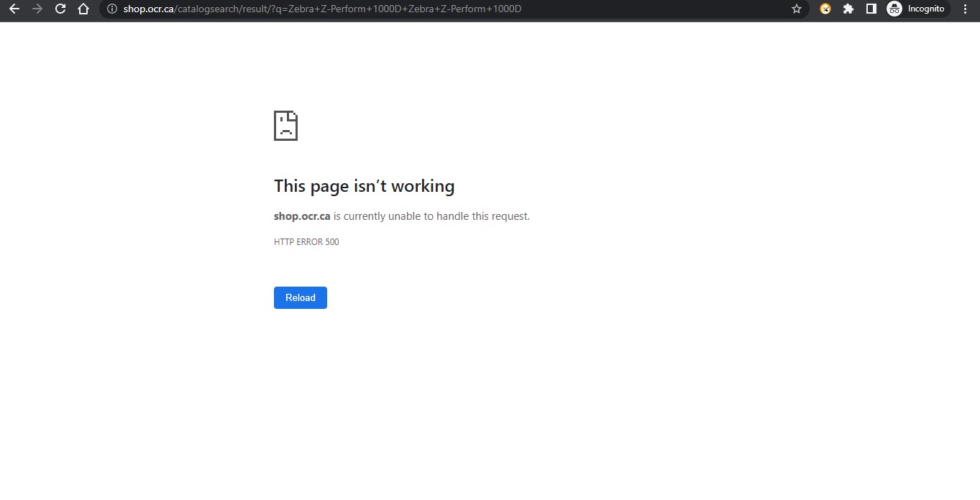This screenshot has width=980, height=500.
Task: Click the orange extension icon
Action: 825,9
